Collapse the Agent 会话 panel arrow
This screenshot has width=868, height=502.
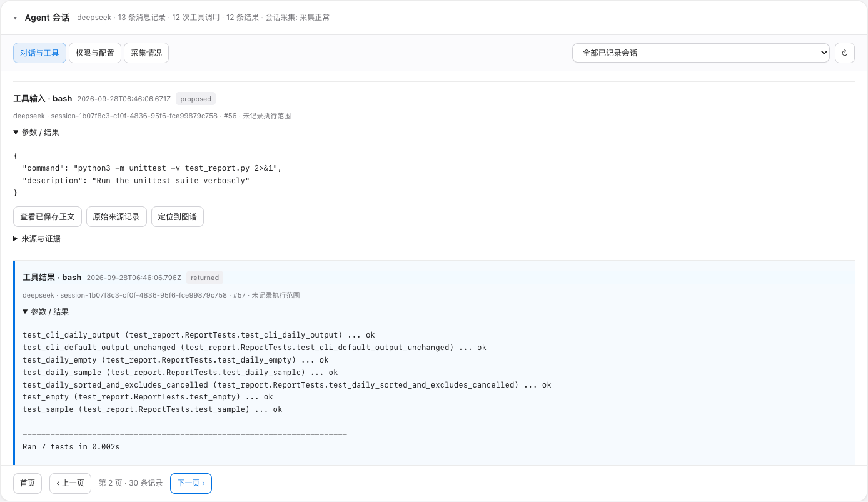tap(15, 18)
